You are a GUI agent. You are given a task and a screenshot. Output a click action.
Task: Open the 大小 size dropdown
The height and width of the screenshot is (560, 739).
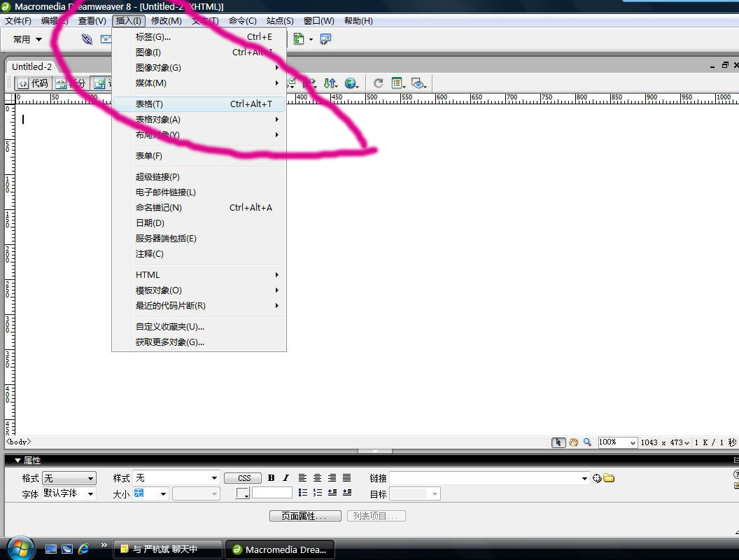point(151,493)
